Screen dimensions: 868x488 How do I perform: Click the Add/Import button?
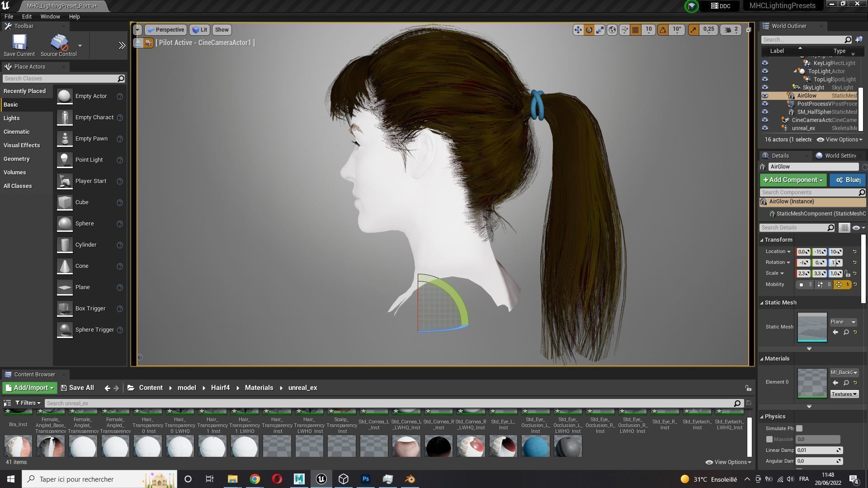29,388
